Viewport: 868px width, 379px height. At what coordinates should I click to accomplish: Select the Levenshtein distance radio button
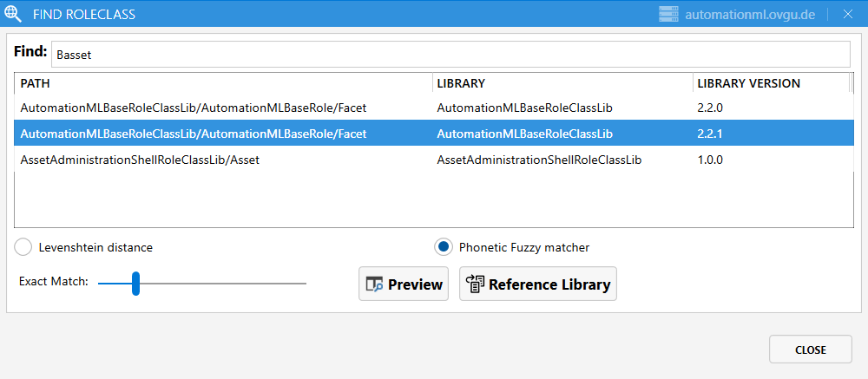(24, 247)
